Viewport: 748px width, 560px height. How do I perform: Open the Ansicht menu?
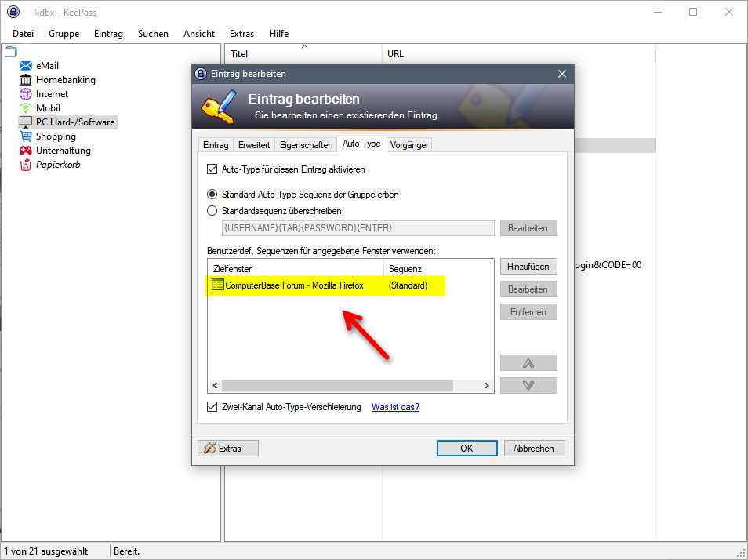(199, 34)
